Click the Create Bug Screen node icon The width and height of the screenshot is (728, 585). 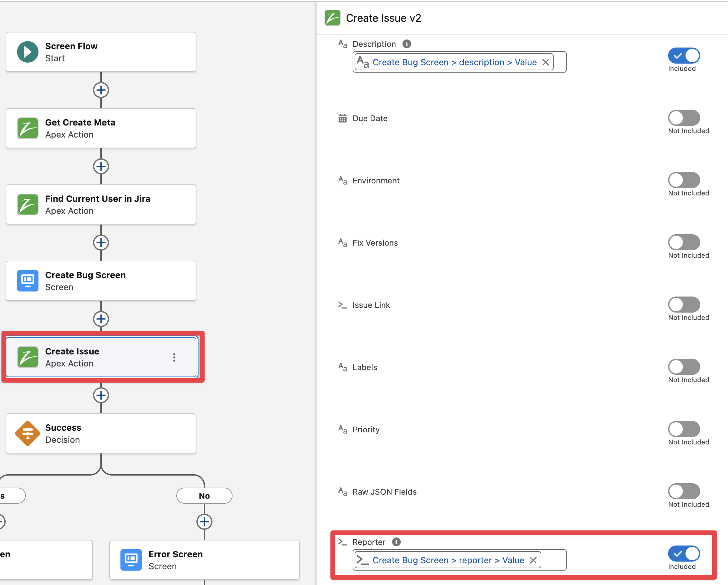point(28,281)
